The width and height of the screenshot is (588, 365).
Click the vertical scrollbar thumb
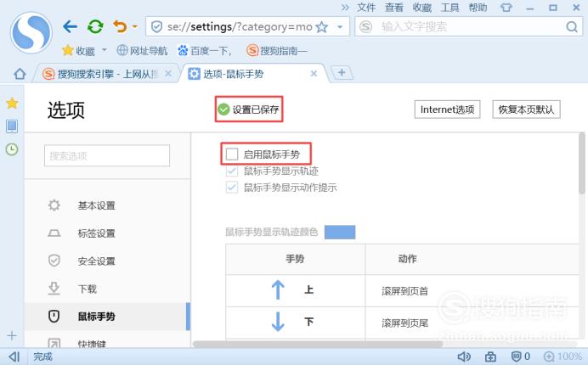(582, 163)
